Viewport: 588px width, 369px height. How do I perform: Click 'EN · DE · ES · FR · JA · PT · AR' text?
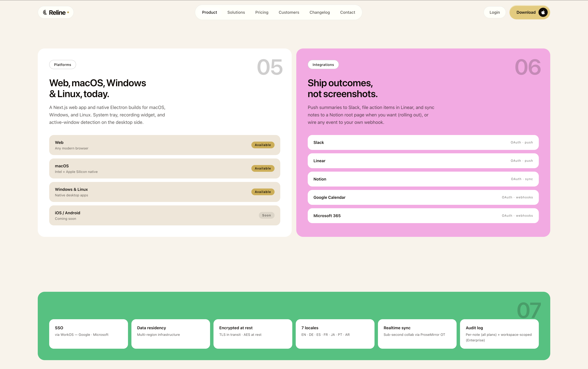pos(325,335)
